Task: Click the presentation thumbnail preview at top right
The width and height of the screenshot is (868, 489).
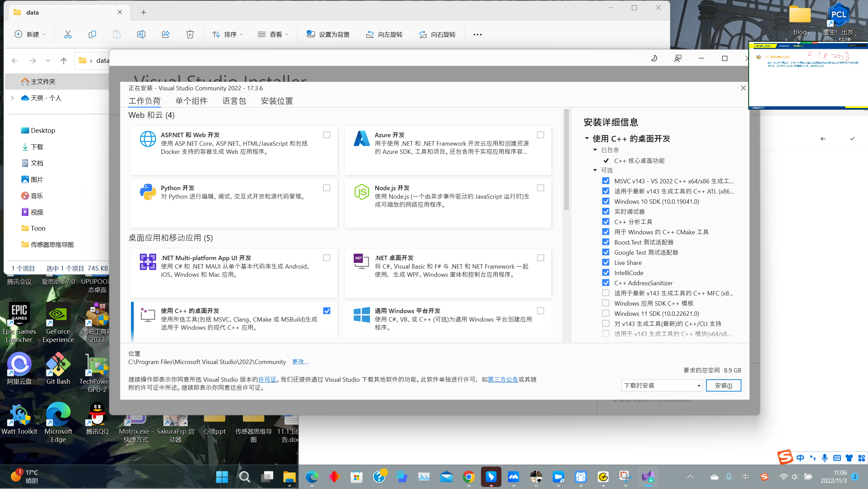Action: click(808, 75)
